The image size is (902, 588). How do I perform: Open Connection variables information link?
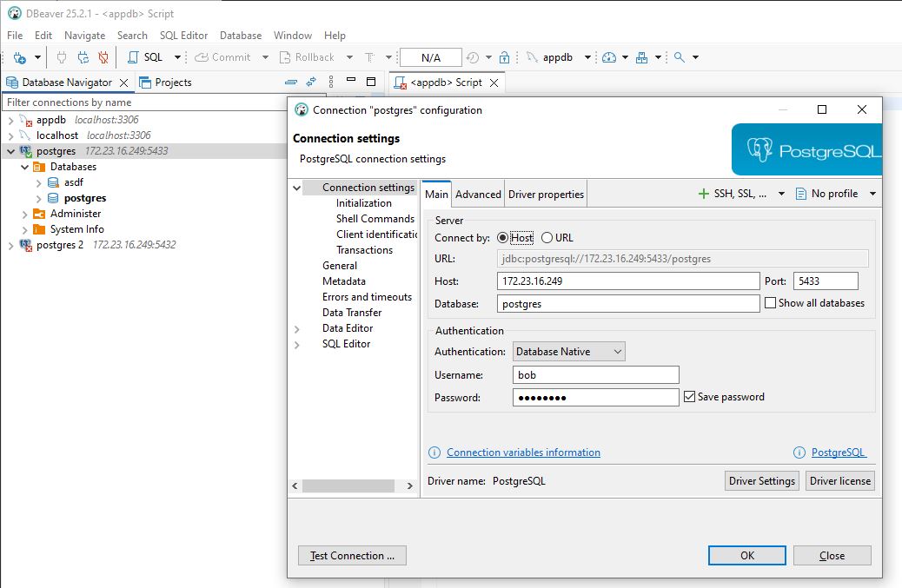[x=523, y=453]
